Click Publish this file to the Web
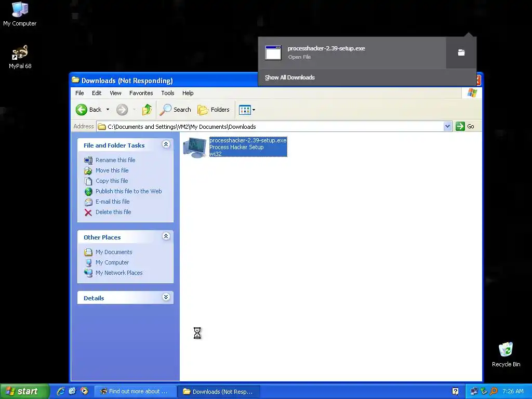 click(129, 191)
